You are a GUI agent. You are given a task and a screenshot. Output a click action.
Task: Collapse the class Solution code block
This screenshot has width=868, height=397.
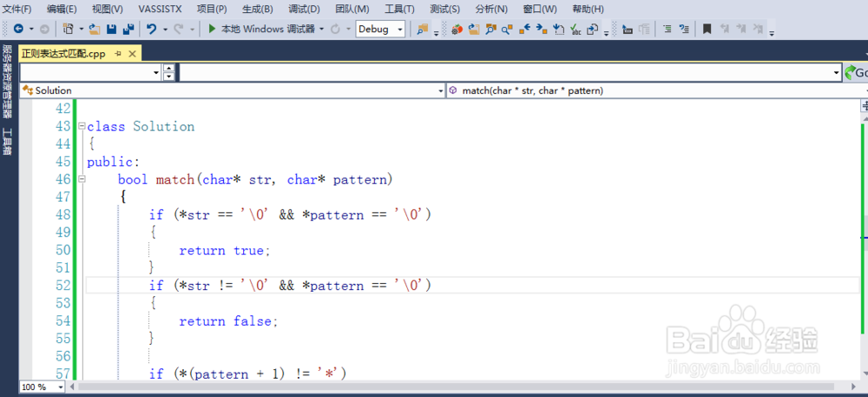[82, 126]
